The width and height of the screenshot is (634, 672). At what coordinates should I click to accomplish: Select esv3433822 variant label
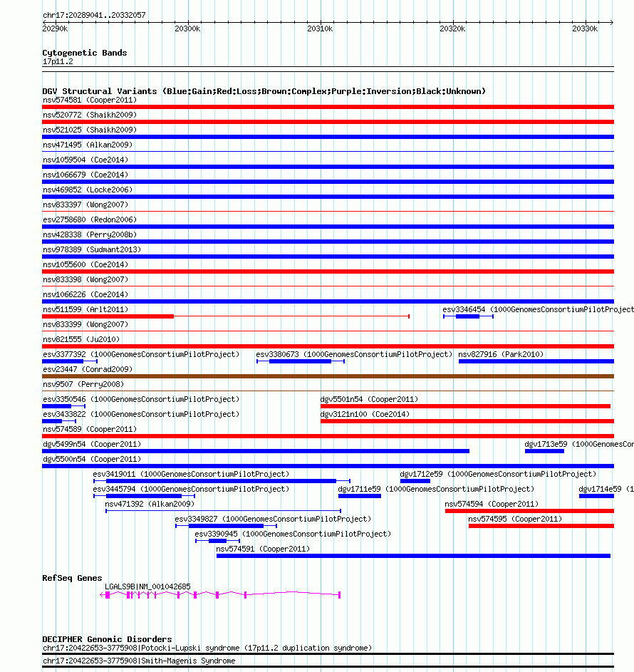coord(141,414)
